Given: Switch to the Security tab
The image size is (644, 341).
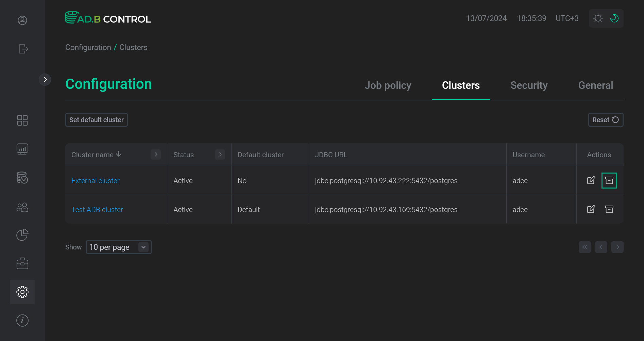Looking at the screenshot, I should tap(529, 85).
